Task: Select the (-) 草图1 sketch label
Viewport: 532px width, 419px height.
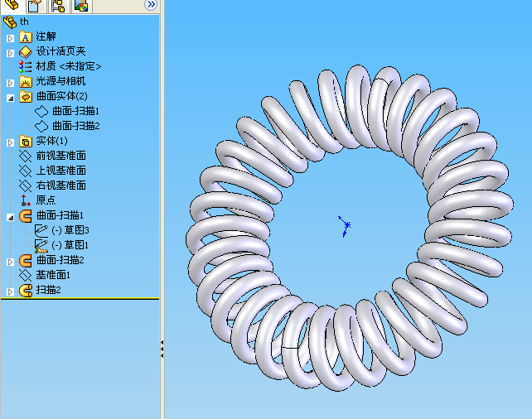Action: pyautogui.click(x=70, y=245)
